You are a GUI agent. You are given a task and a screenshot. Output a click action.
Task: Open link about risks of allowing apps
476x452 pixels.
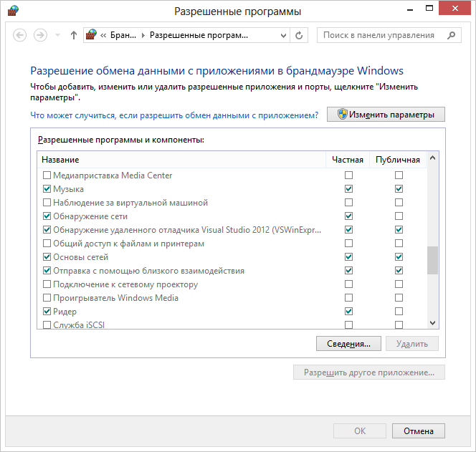tap(174, 115)
